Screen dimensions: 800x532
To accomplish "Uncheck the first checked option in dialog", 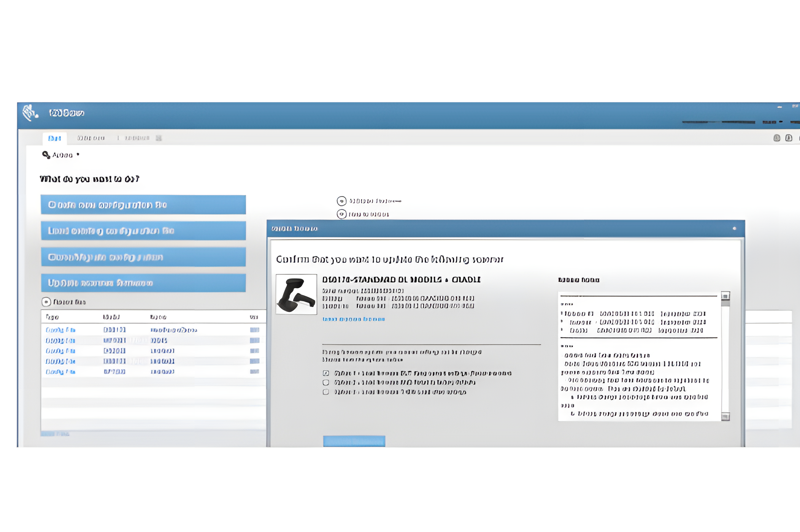I will tap(326, 373).
